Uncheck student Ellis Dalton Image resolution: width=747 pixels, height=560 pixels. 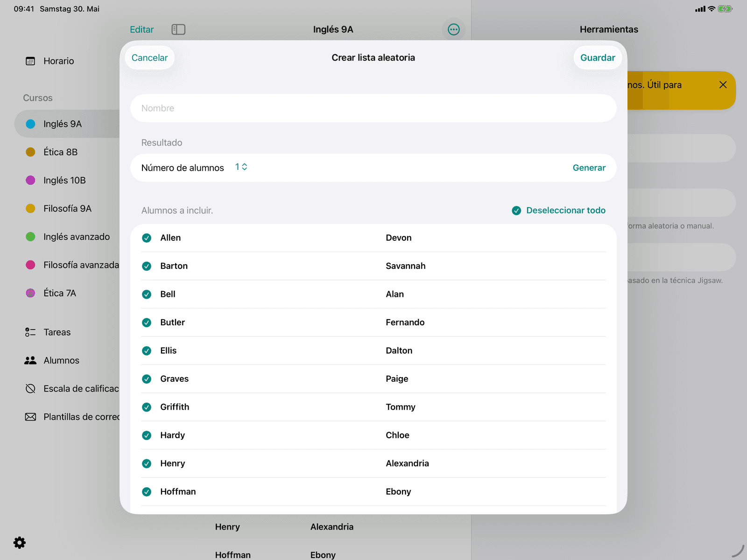tap(147, 351)
